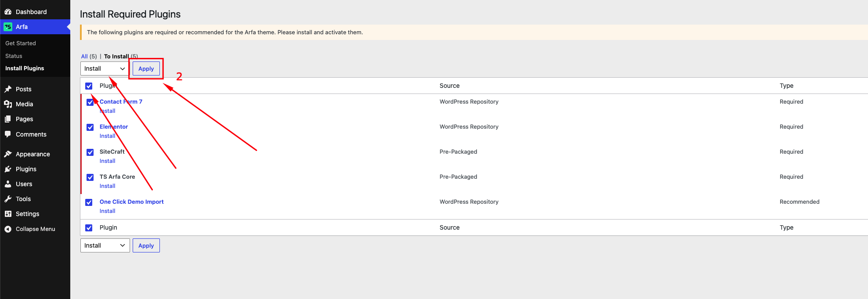
Task: Go to Get Started submenu
Action: tap(21, 43)
